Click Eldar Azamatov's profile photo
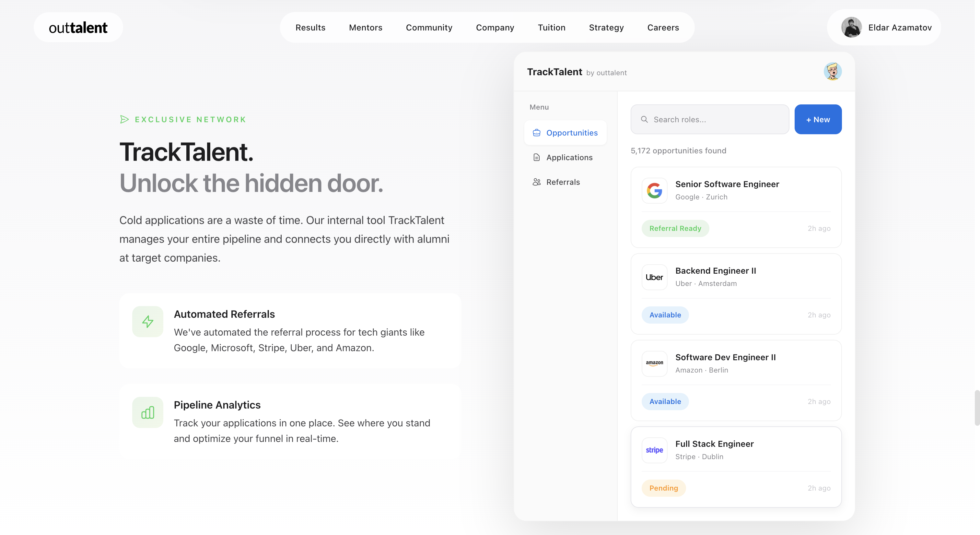The image size is (980, 535). [851, 27]
